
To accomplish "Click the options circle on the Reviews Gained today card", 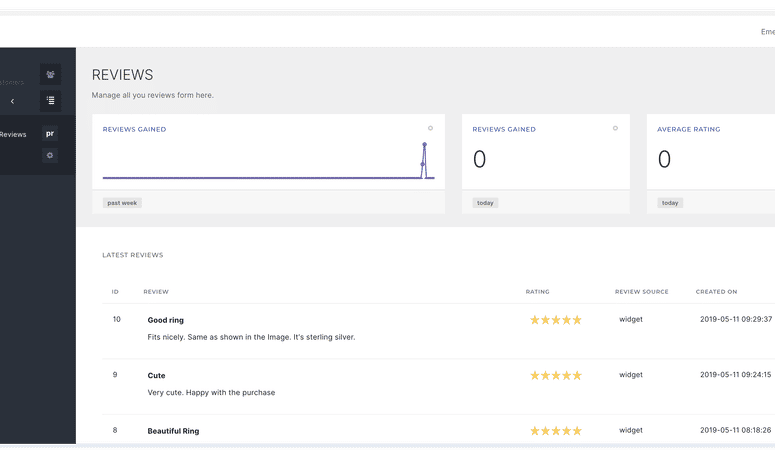I will pyautogui.click(x=615, y=128).
